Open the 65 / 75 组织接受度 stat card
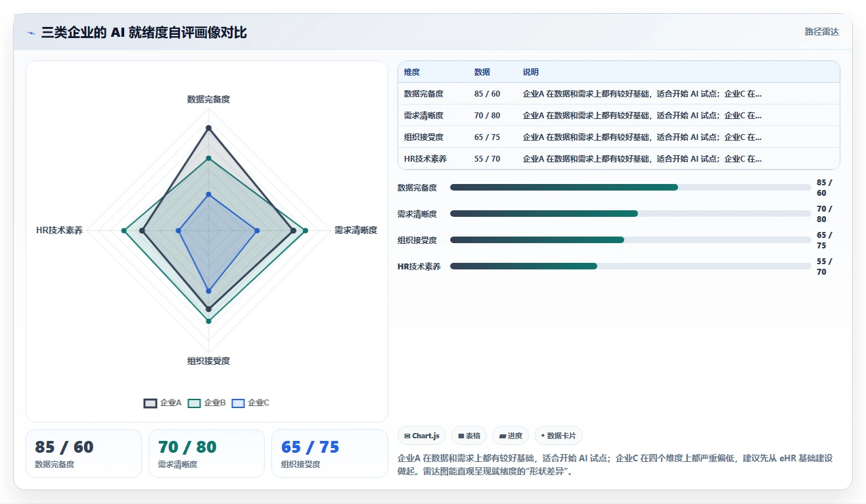The image size is (866, 504). click(x=330, y=453)
